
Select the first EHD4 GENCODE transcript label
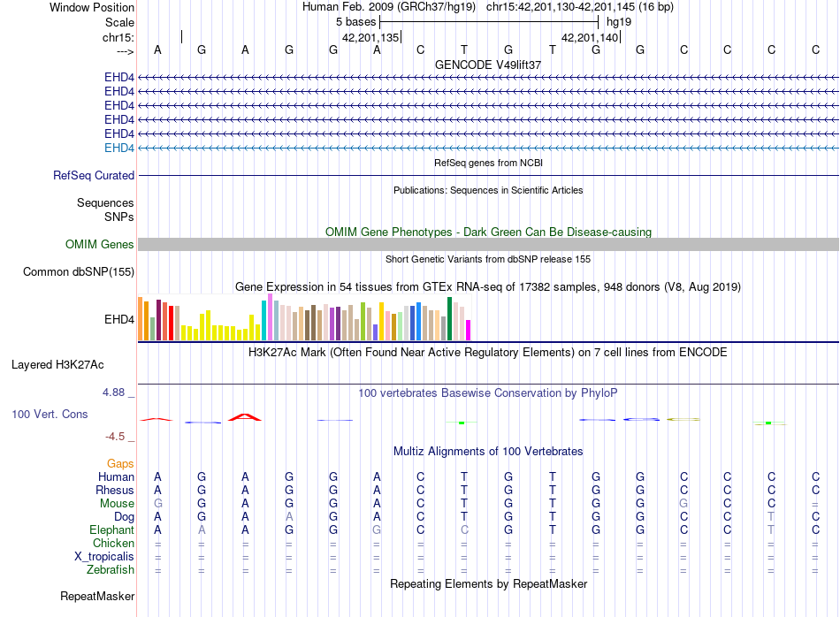pos(119,77)
